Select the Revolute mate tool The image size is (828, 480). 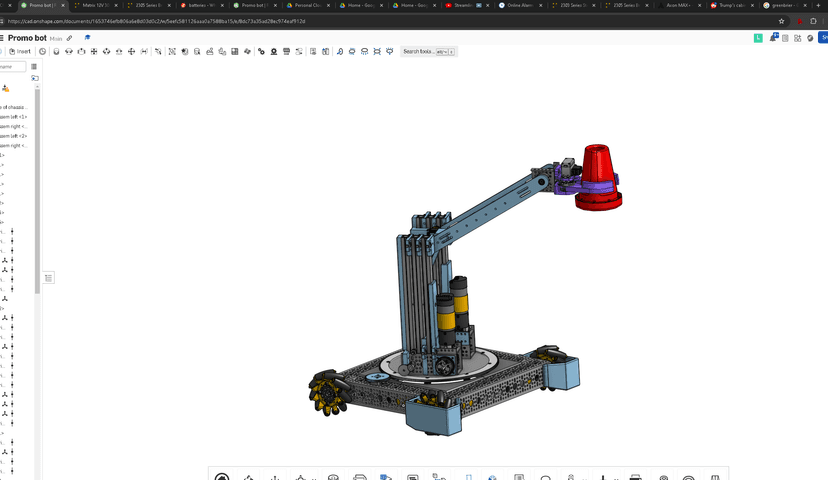(x=69, y=51)
